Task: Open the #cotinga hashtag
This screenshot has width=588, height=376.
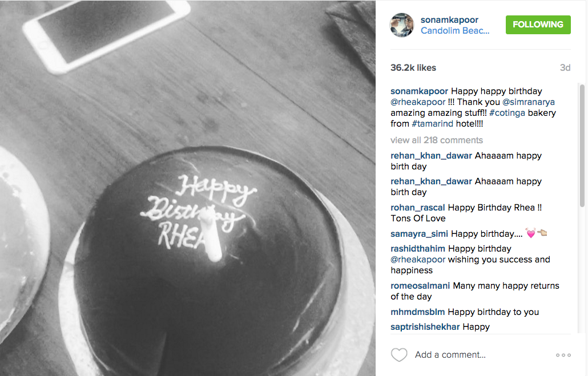Action: 507,113
